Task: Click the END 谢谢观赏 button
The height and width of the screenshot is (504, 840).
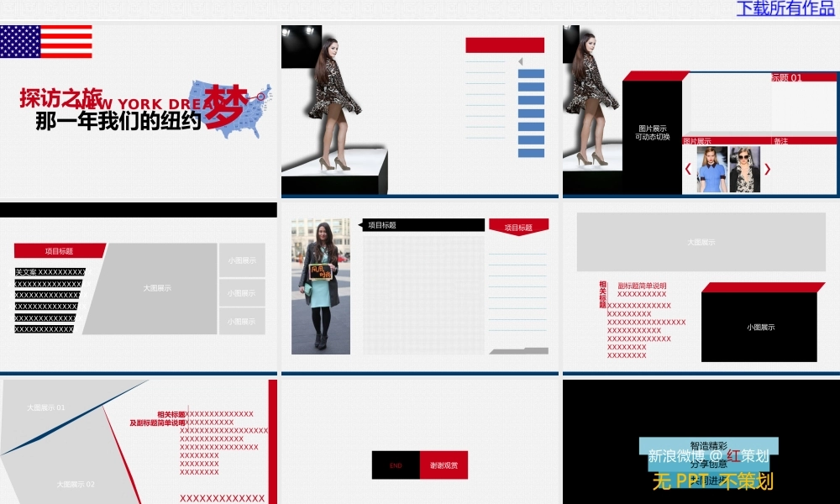Action: (418, 463)
